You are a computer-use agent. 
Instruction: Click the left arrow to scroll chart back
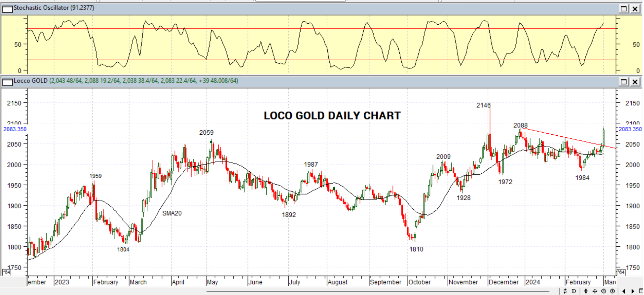[x=624, y=291]
